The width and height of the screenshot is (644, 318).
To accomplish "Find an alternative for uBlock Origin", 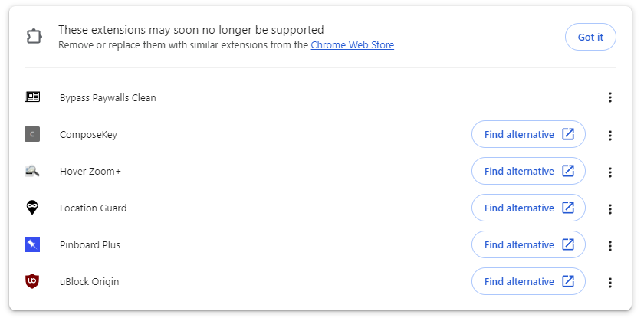I will [528, 282].
